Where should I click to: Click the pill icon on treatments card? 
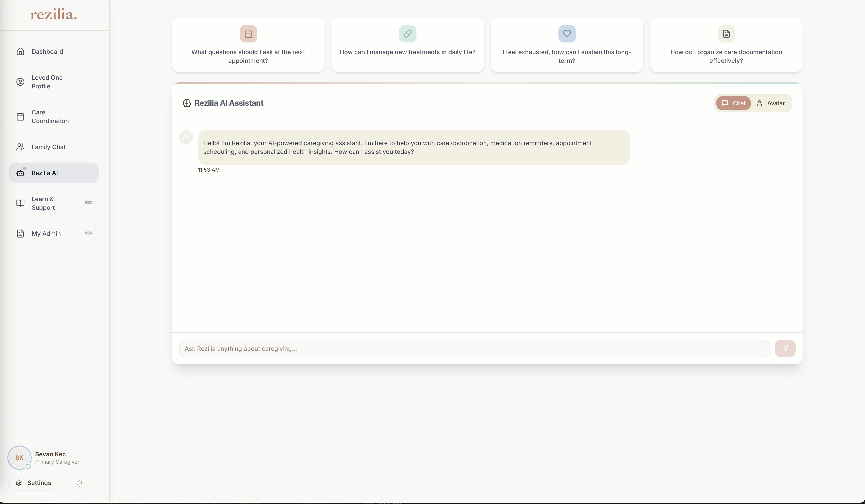(407, 34)
